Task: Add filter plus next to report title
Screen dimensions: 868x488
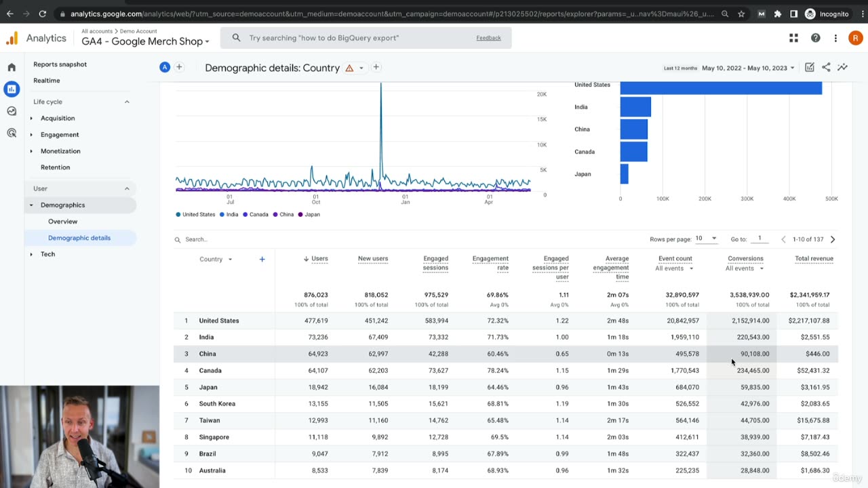Action: coord(376,67)
